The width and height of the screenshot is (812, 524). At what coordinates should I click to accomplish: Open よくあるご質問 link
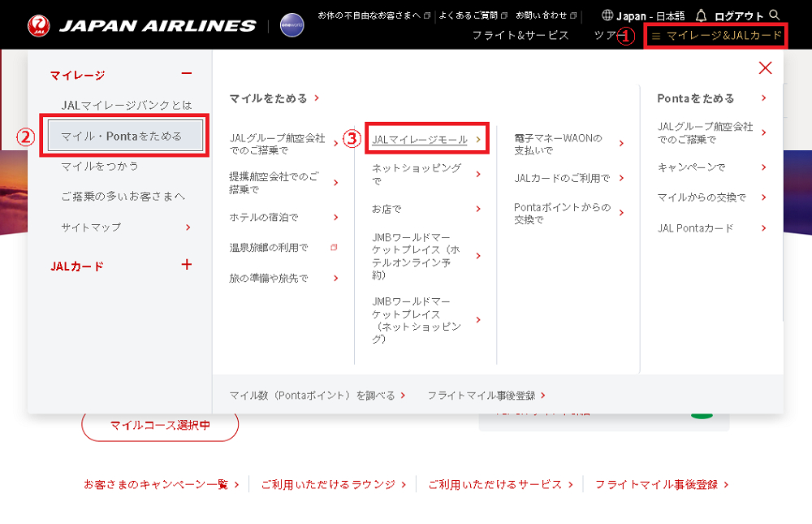click(x=473, y=15)
